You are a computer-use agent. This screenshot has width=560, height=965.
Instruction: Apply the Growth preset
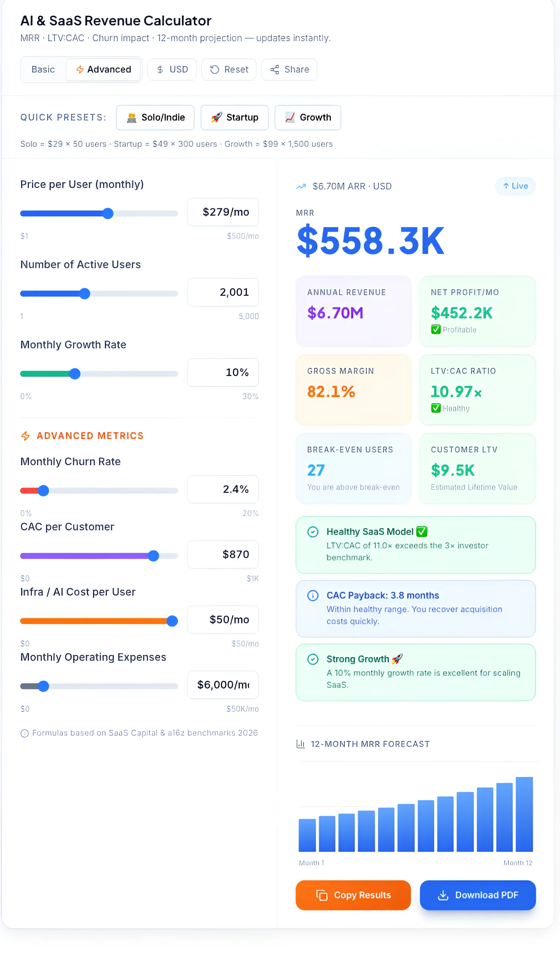[x=307, y=118]
